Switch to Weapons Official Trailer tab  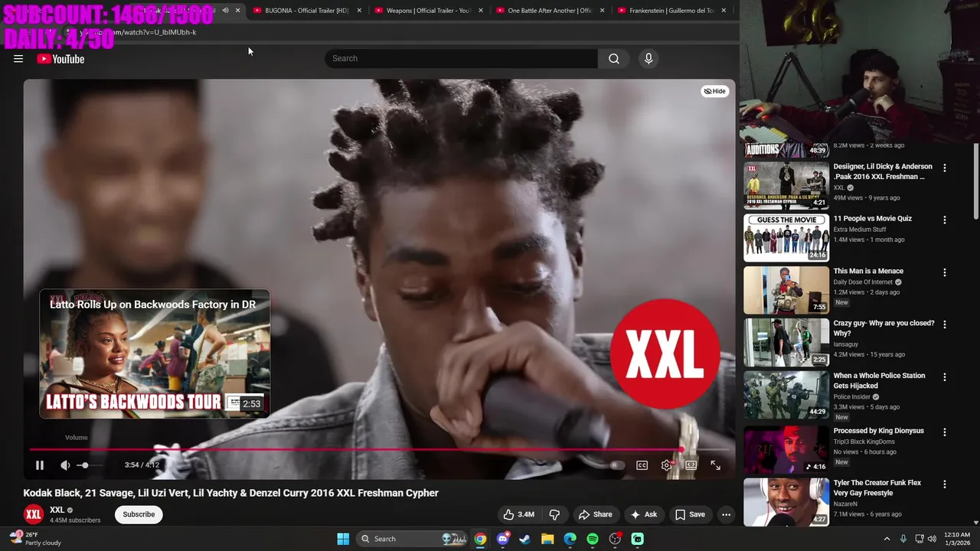(428, 11)
